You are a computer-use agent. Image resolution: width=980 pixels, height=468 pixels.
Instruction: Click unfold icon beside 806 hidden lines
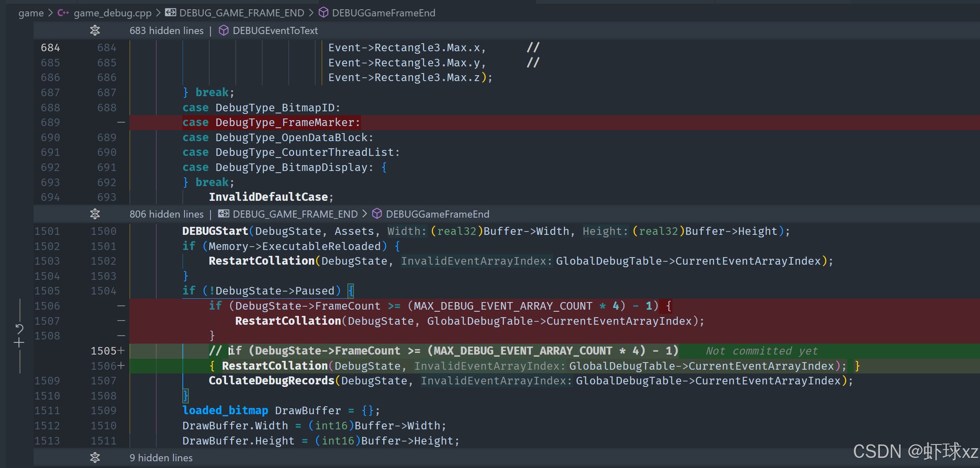tap(95, 214)
